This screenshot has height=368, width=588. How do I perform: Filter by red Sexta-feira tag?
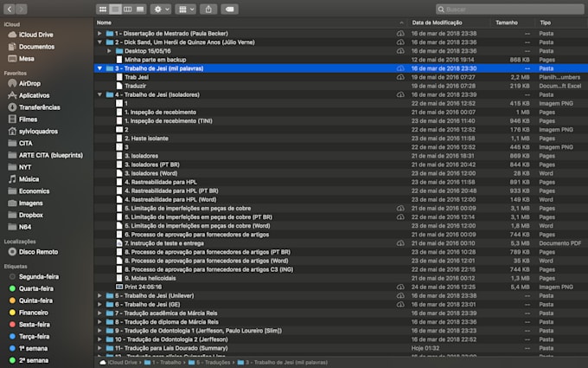coord(35,324)
